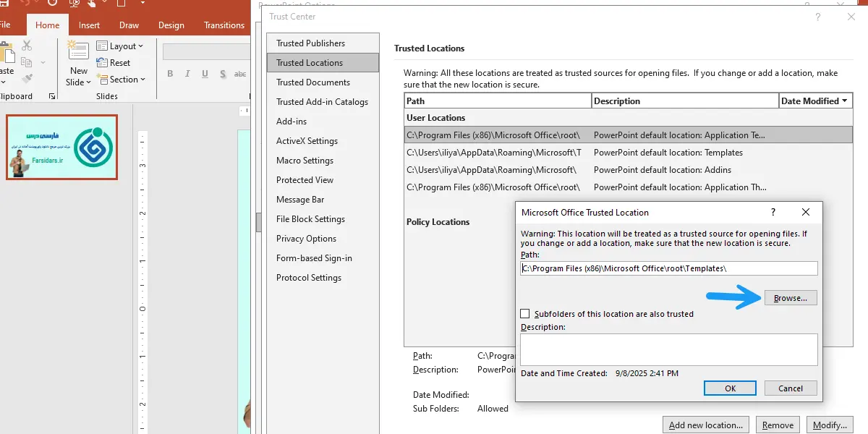868x434 pixels.
Task: Open Macro Settings category
Action: (x=323, y=161)
